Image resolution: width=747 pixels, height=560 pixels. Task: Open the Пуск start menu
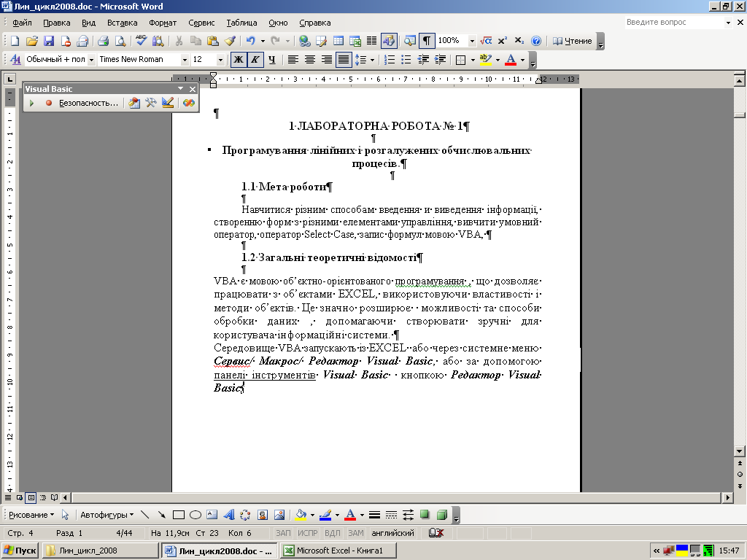coord(20,551)
